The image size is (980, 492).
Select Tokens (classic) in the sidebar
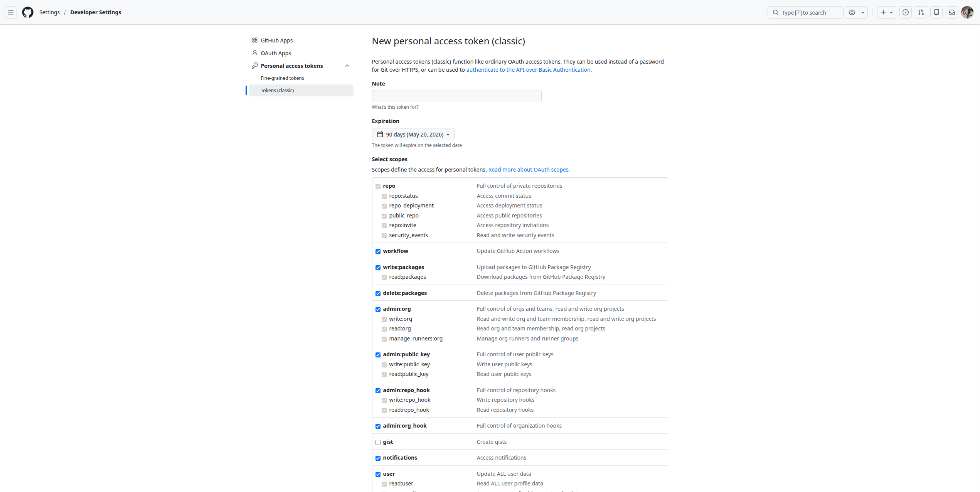coord(277,90)
